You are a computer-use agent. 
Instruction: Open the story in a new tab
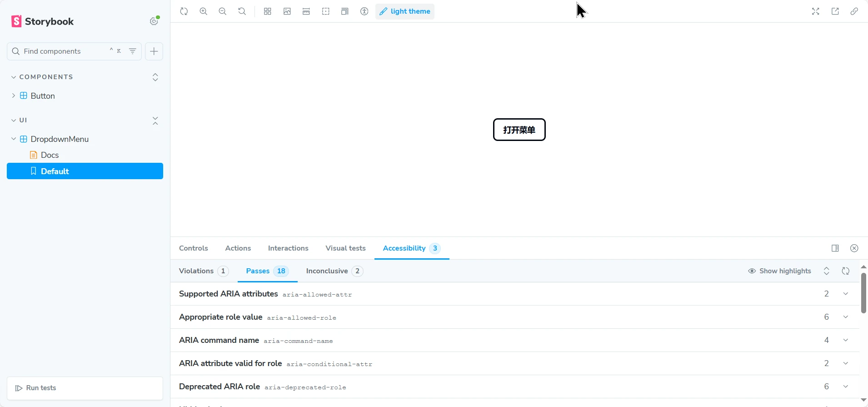click(x=835, y=11)
